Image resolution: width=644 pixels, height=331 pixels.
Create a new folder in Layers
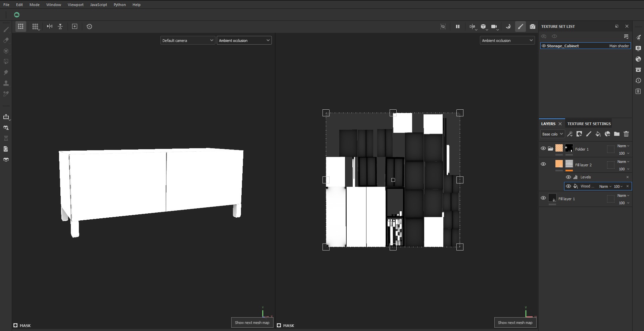click(617, 134)
